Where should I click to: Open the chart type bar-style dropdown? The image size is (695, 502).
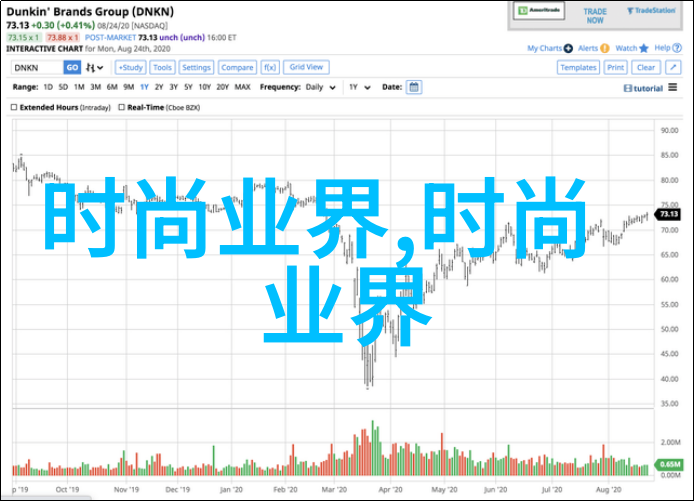point(95,67)
